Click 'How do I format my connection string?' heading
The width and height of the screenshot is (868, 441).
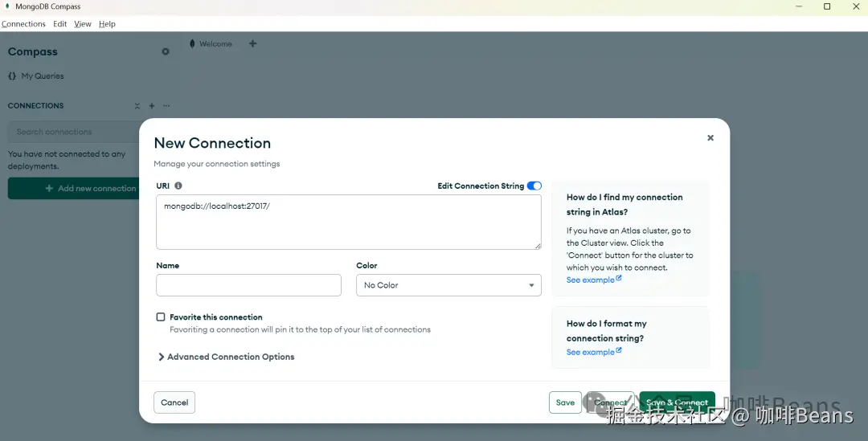tap(606, 331)
